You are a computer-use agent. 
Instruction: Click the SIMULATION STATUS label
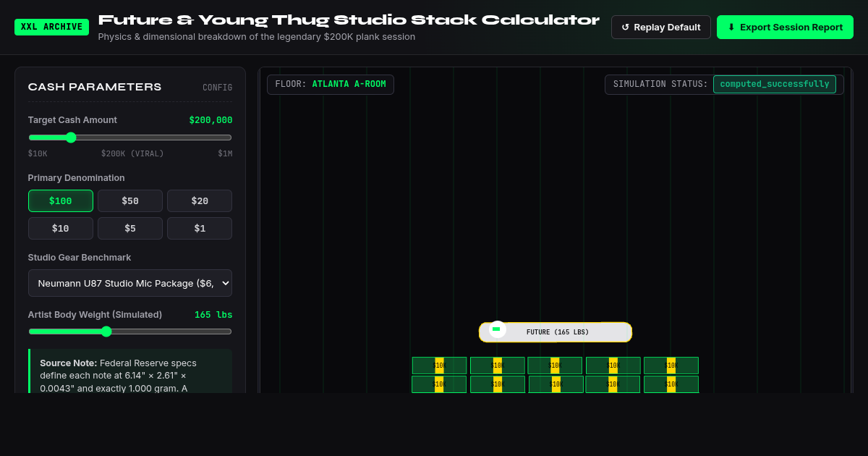tap(660, 84)
